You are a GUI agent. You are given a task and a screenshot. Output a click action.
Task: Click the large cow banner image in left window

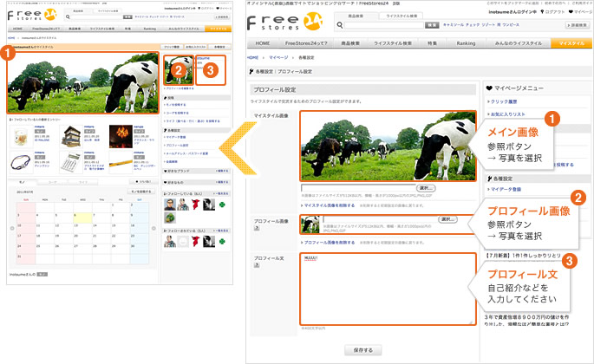pyautogui.click(x=82, y=82)
